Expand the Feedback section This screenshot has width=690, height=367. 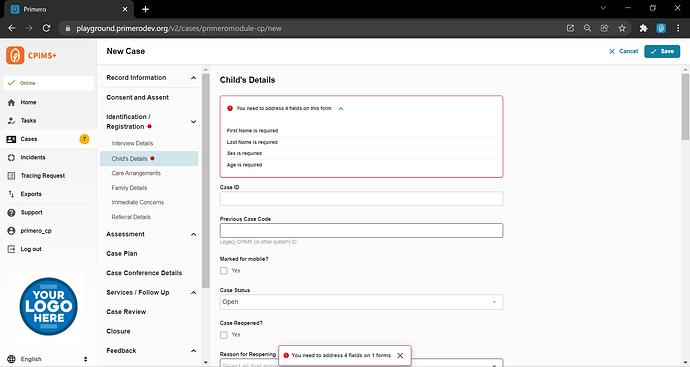click(193, 351)
